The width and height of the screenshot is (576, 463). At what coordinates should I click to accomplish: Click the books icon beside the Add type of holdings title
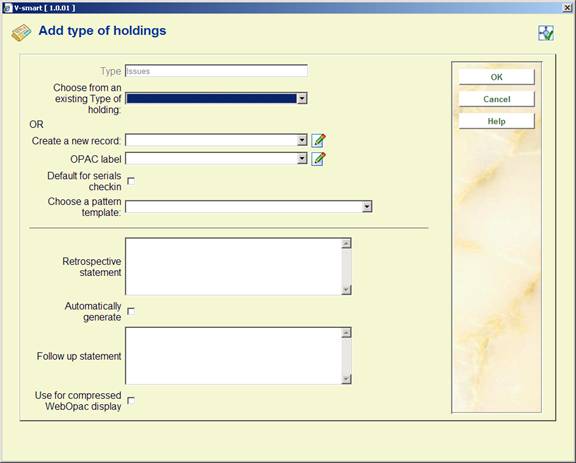coord(21,33)
